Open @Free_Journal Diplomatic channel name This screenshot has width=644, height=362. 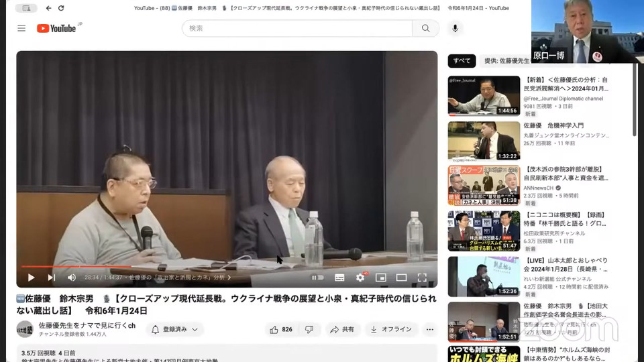tap(563, 99)
